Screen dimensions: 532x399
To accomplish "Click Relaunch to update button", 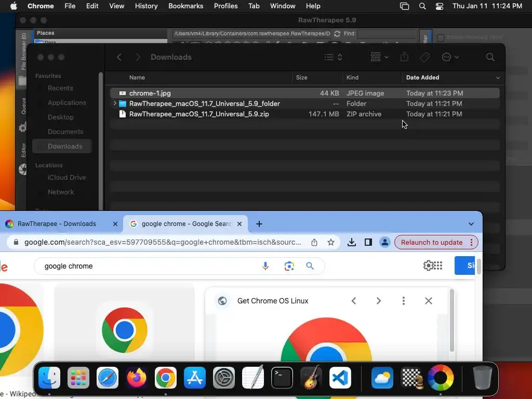I will pyautogui.click(x=432, y=242).
